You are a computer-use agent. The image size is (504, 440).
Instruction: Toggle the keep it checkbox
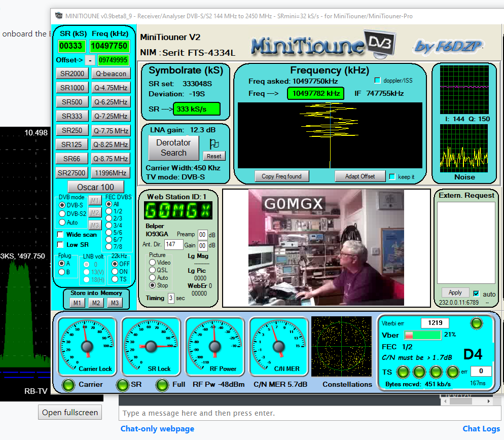pyautogui.click(x=392, y=176)
